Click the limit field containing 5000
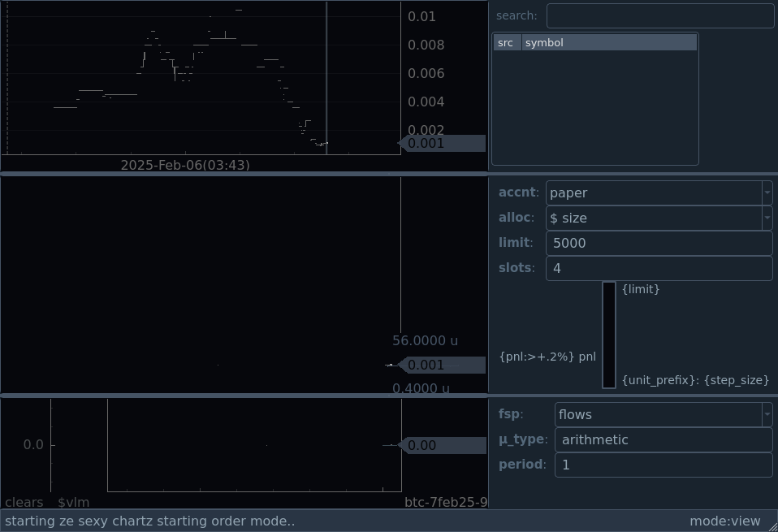Screen dimensions: 778x532 [x=658, y=243]
